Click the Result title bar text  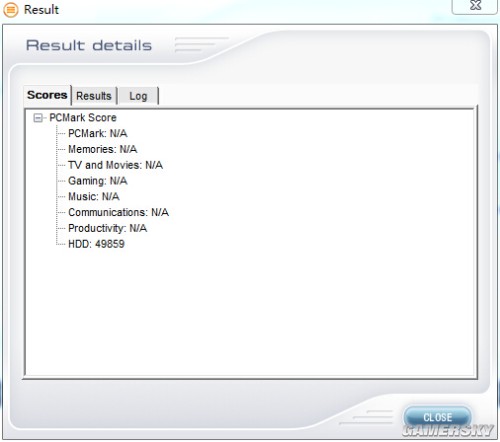click(x=41, y=10)
